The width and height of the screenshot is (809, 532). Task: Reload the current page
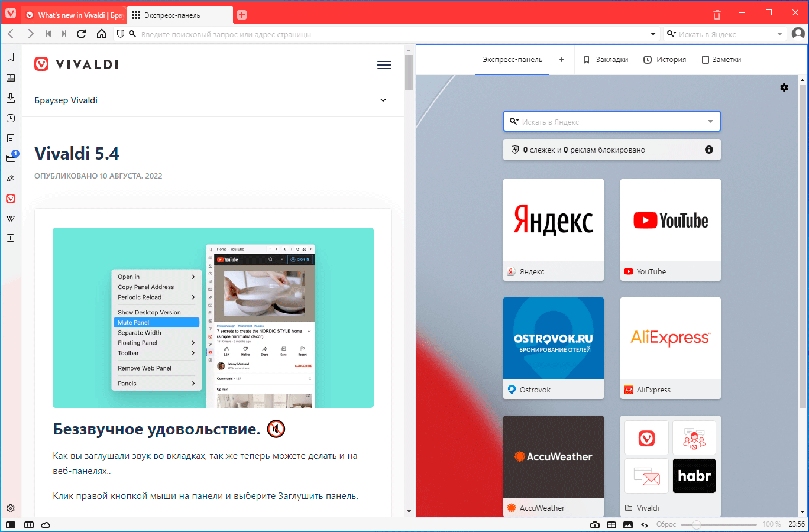82,34
